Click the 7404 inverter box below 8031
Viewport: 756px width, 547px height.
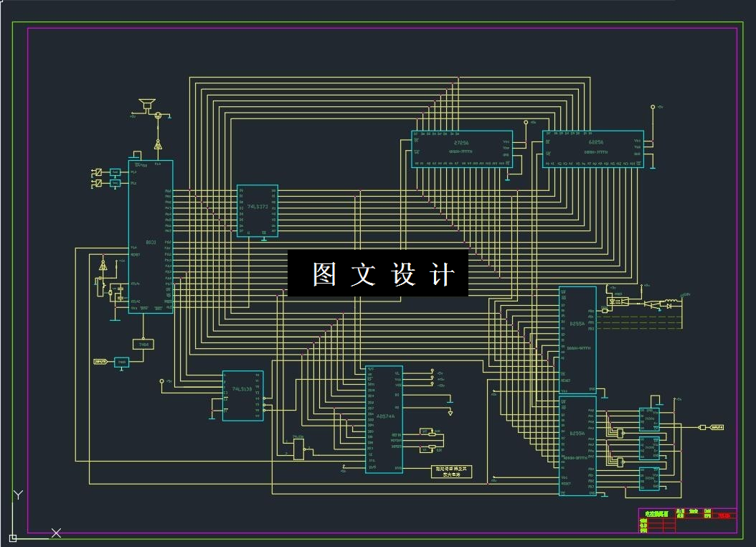pyautogui.click(x=143, y=345)
